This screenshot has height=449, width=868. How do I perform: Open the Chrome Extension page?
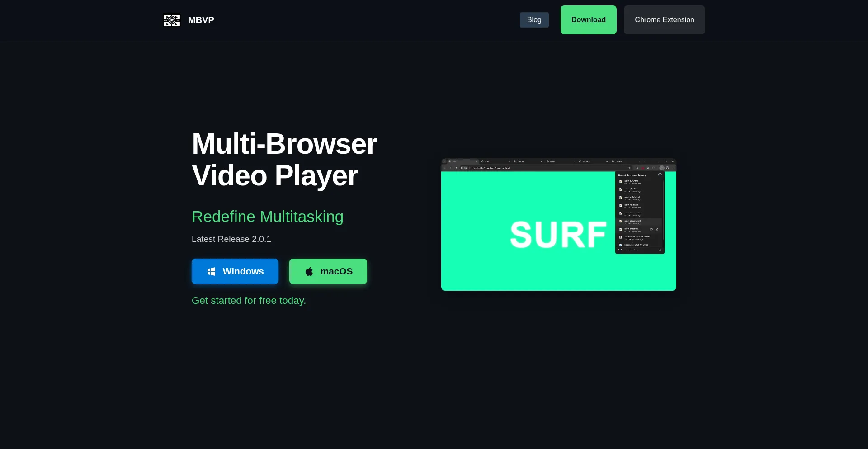pos(664,20)
